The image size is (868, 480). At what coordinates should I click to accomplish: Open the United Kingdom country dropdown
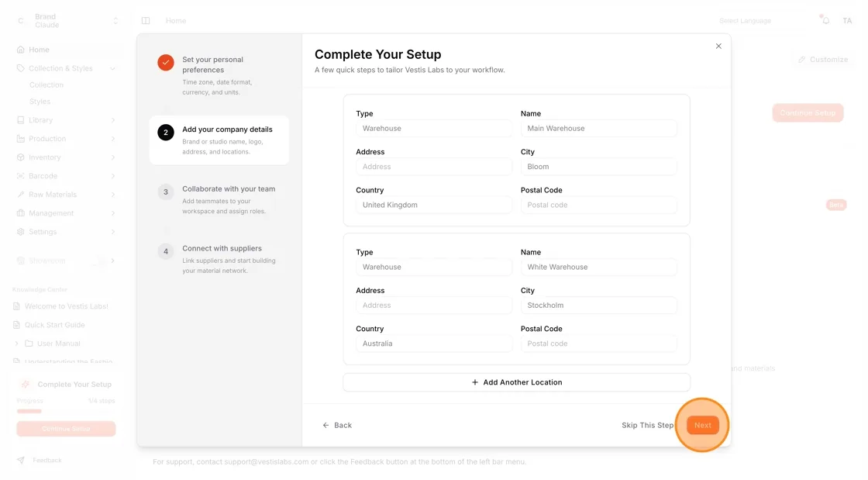[434, 205]
